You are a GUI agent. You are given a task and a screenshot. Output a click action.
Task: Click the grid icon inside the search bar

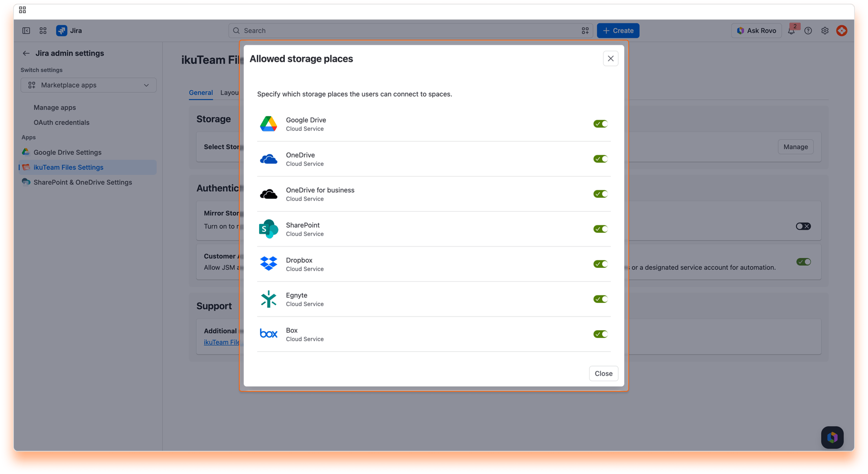coord(585,31)
